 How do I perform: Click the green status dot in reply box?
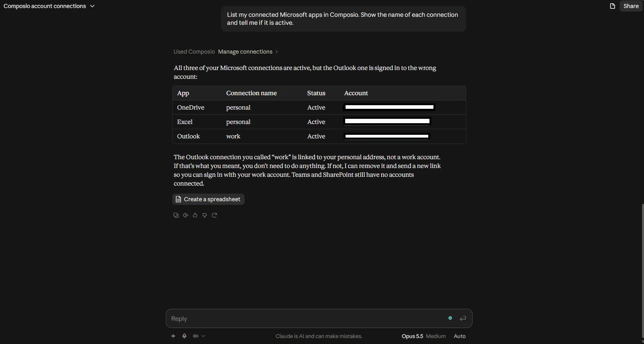point(450,318)
